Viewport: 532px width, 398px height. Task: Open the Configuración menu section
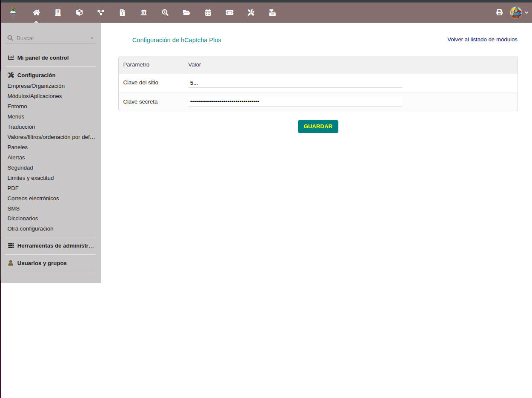coord(36,75)
